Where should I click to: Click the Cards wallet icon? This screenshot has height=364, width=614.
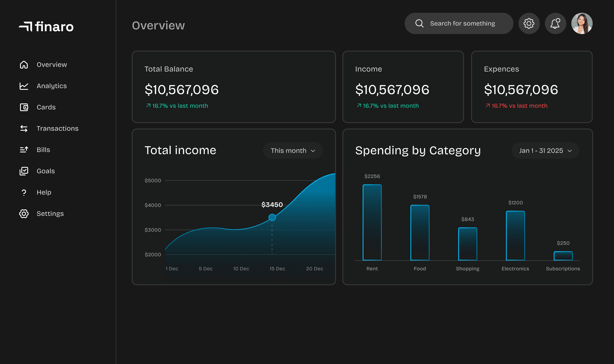(x=24, y=107)
